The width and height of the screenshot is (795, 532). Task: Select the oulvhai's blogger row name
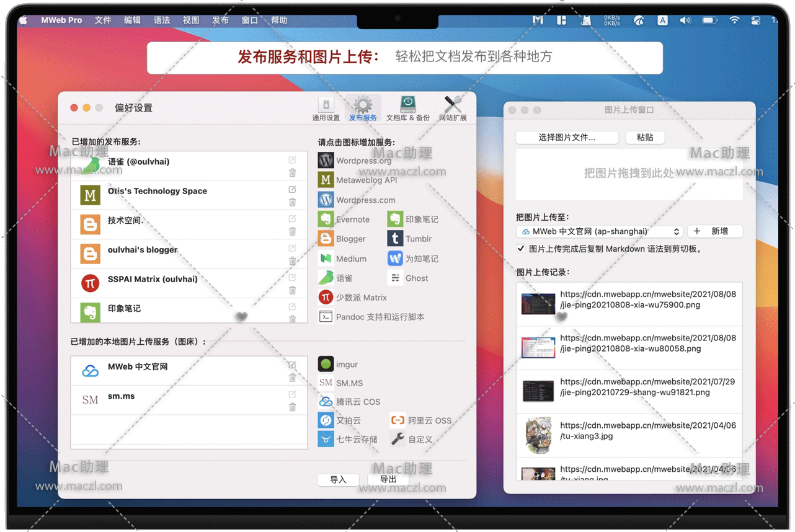pos(143,250)
